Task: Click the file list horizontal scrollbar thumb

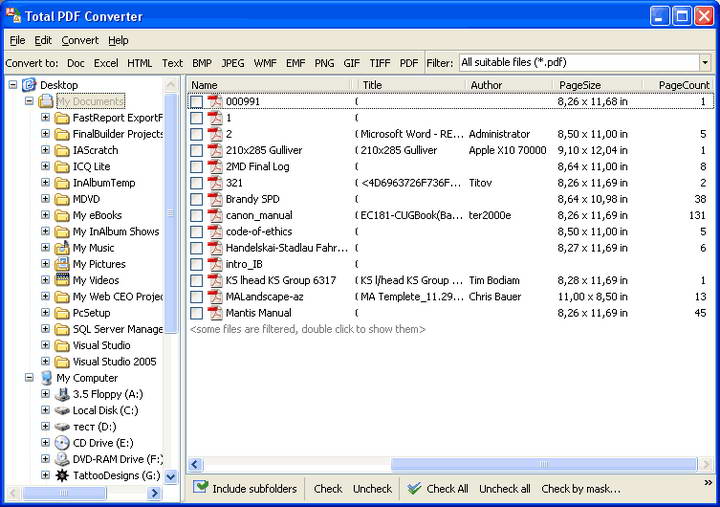Action: point(544,464)
